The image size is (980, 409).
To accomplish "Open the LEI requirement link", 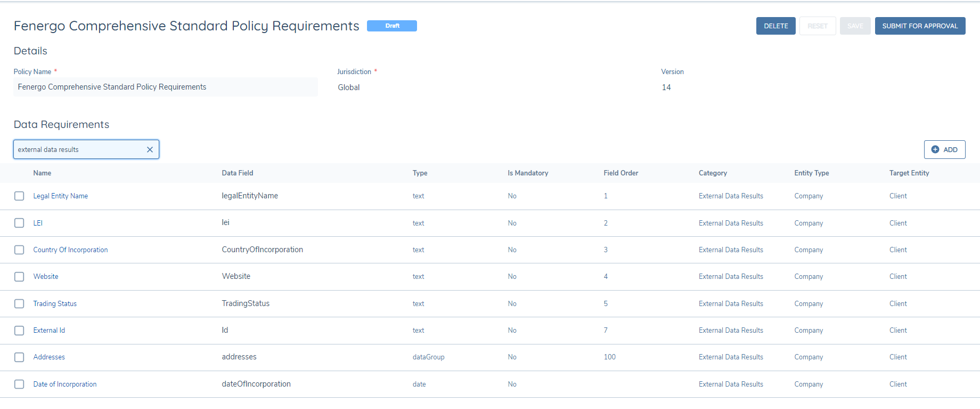I will (x=38, y=223).
